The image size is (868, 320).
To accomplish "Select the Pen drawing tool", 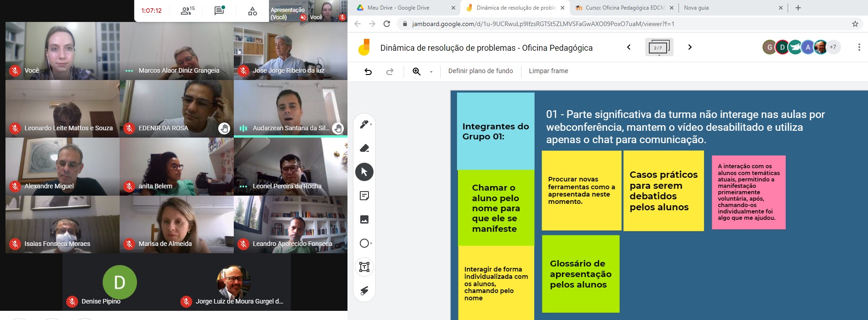I will coord(364,124).
